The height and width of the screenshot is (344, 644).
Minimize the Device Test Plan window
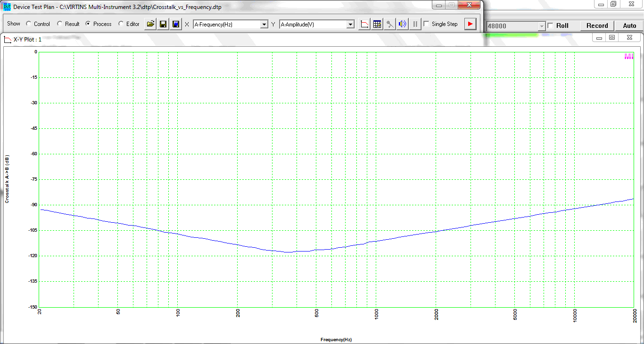439,5
